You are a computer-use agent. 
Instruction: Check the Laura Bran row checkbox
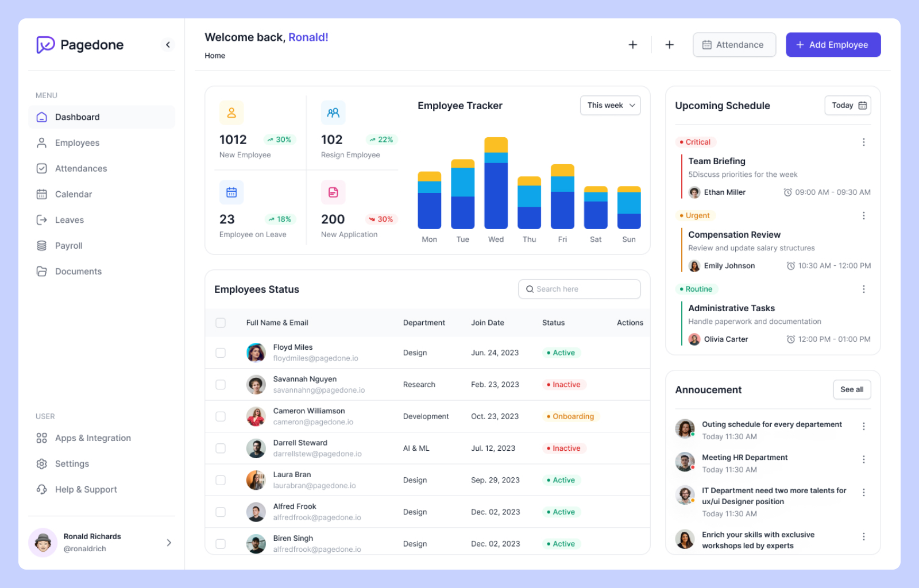point(221,480)
